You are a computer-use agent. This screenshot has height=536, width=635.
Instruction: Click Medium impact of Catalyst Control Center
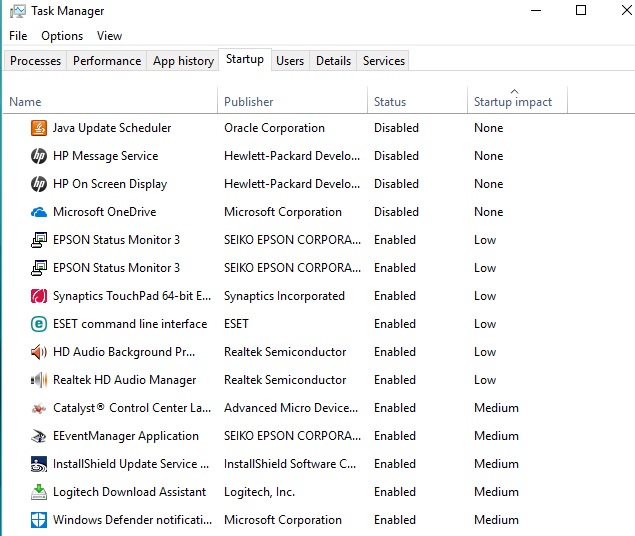(x=496, y=408)
